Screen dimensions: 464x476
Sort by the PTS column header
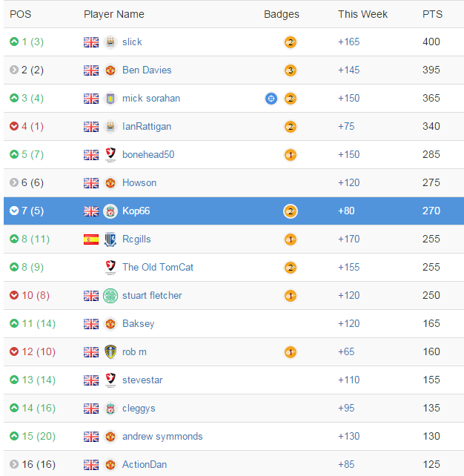[432, 14]
